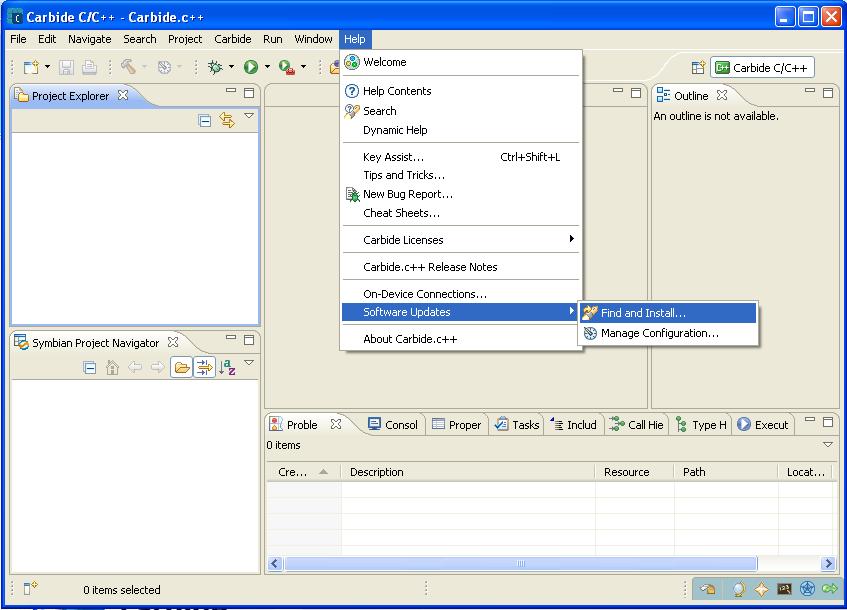Screen dimensions: 847x610
Task: Click the Build hammer icon
Action: (128, 66)
